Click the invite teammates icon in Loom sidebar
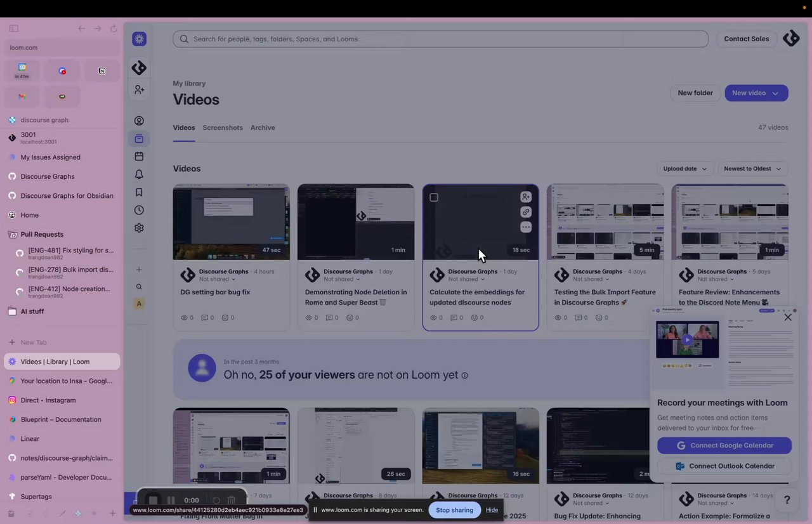Viewport: 812px width, 524px height. 139,90
